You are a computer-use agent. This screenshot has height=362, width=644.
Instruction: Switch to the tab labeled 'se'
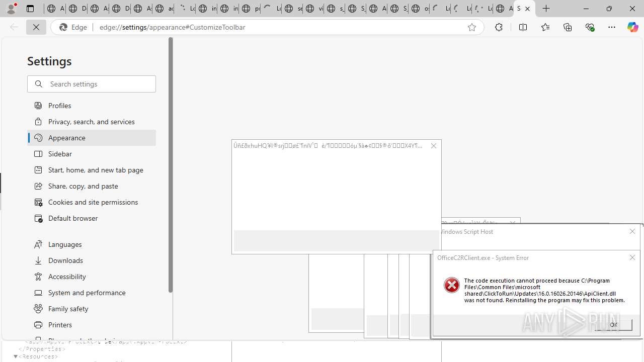(x=292, y=9)
